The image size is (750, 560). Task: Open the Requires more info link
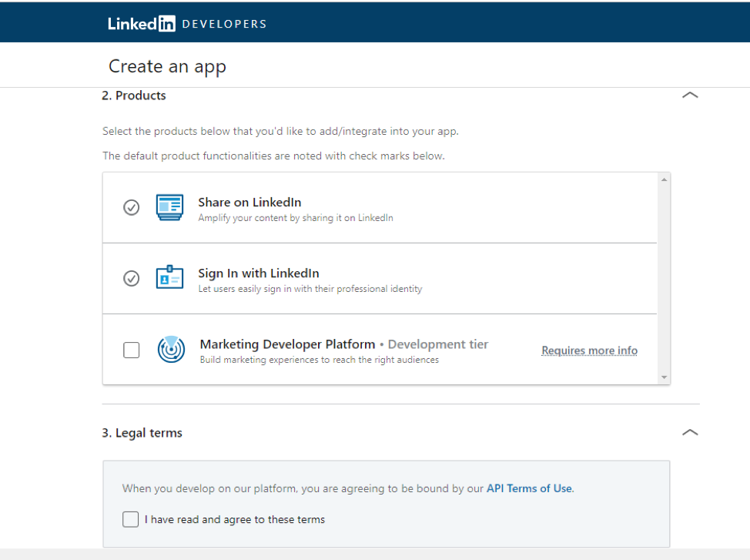pyautogui.click(x=589, y=350)
